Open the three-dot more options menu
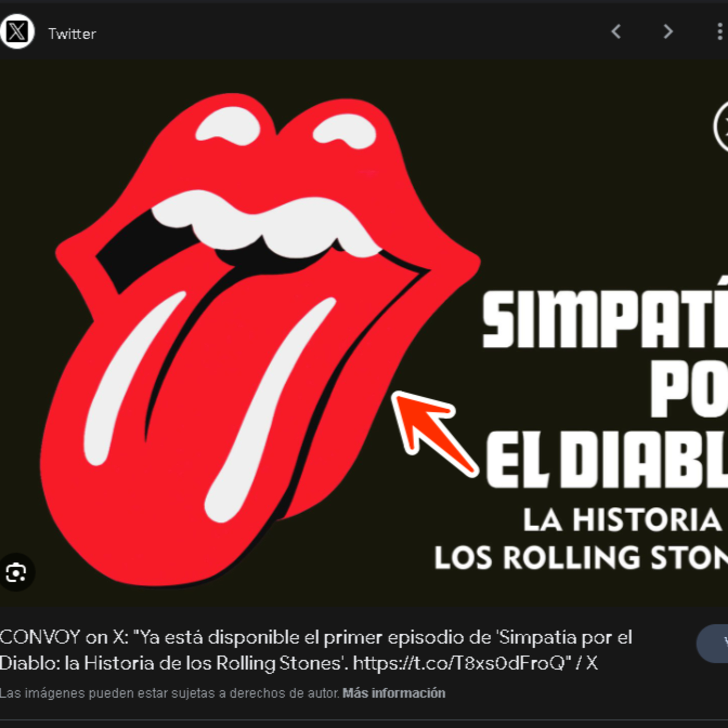 (720, 32)
